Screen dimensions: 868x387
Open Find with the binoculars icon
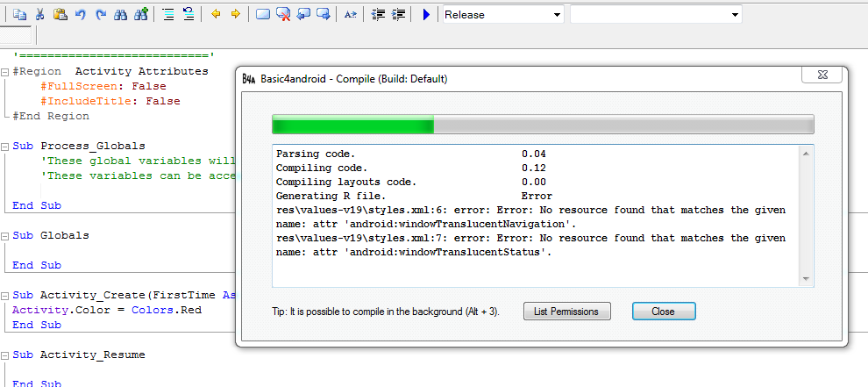click(x=121, y=15)
